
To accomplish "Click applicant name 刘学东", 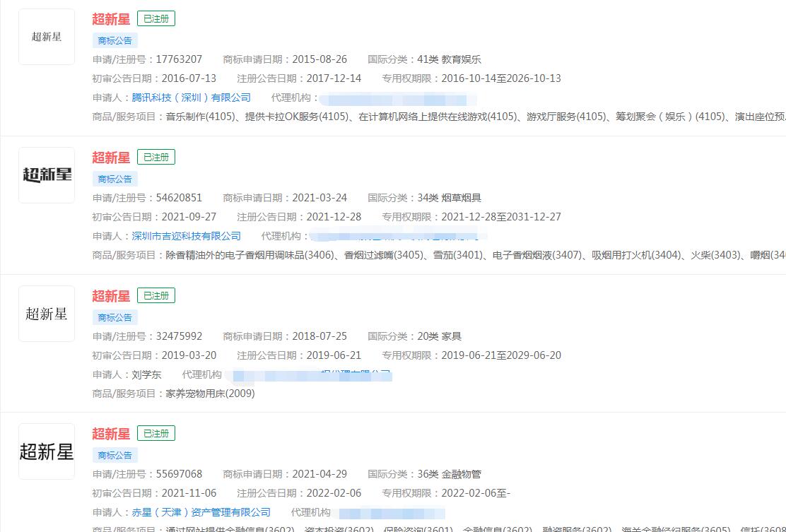I will coord(146,374).
